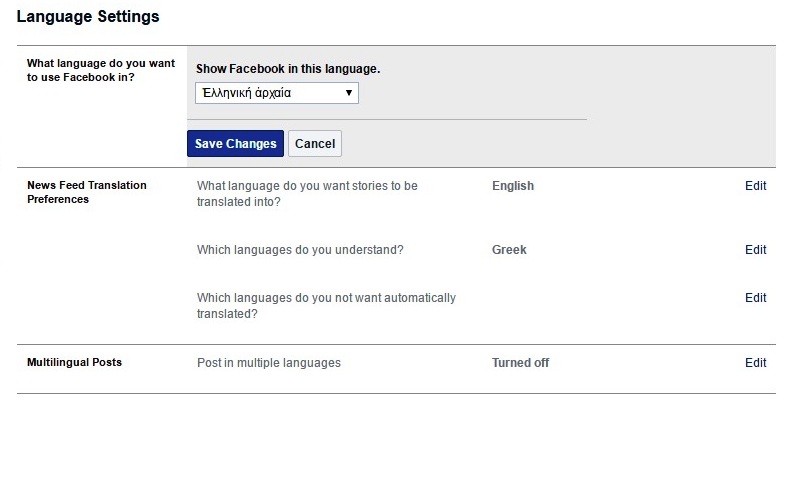Open the Facebook language dropdown
Screen dimensions: 789x482
277,93
